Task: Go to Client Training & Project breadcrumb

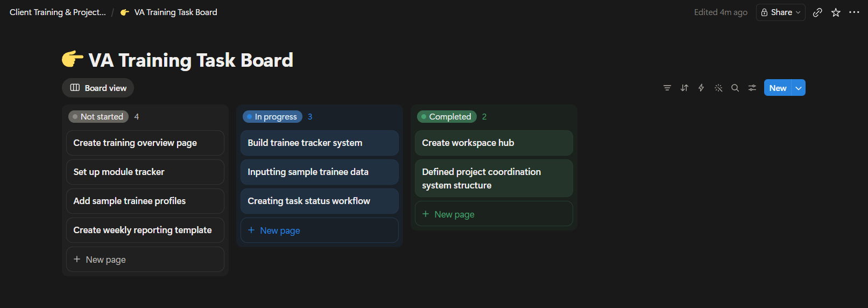Action: 58,12
